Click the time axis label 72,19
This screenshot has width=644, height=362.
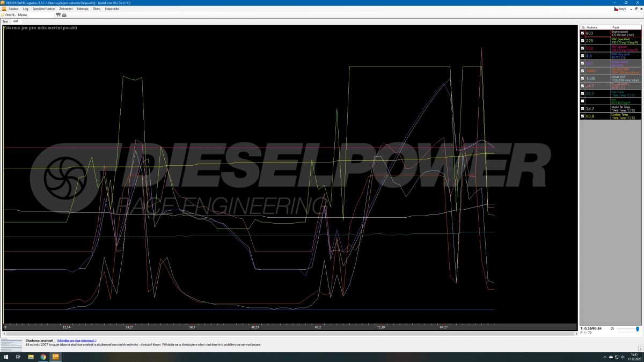380,327
